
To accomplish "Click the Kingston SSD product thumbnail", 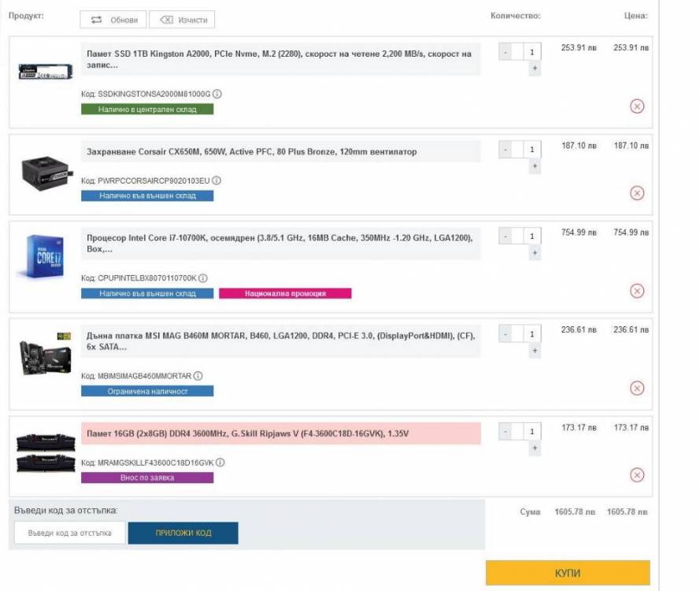I will [45, 72].
